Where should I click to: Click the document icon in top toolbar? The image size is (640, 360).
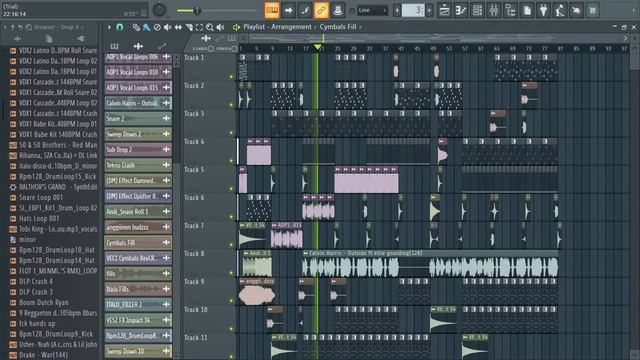tap(527, 11)
